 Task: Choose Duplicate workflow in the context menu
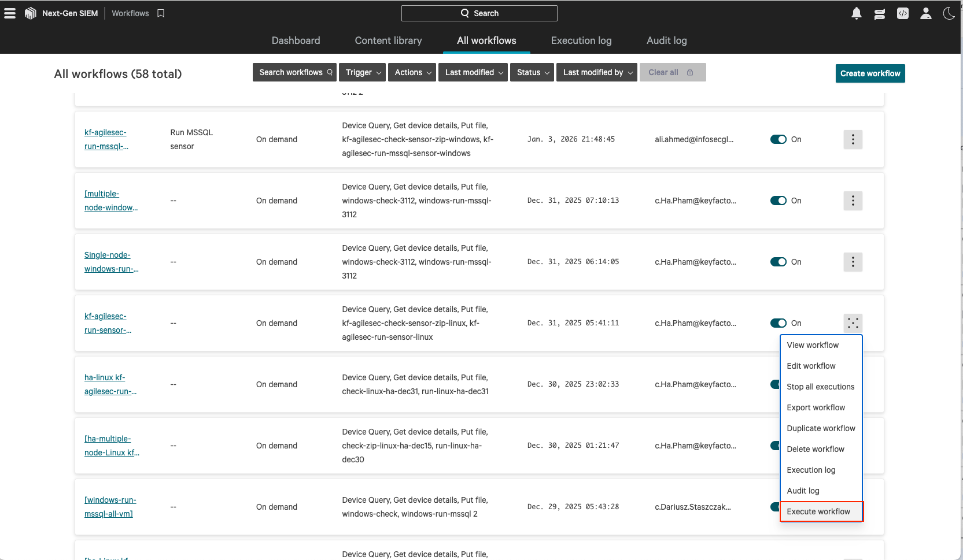coord(820,428)
